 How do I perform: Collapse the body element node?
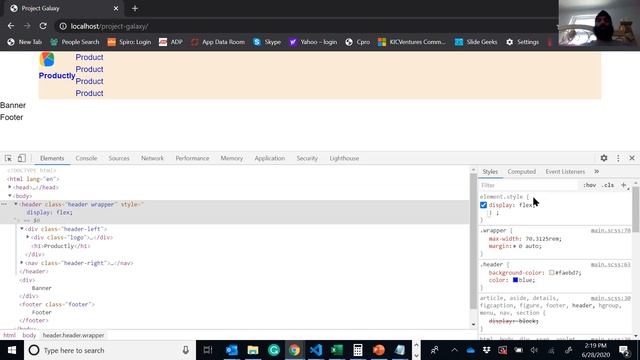pos(10,196)
